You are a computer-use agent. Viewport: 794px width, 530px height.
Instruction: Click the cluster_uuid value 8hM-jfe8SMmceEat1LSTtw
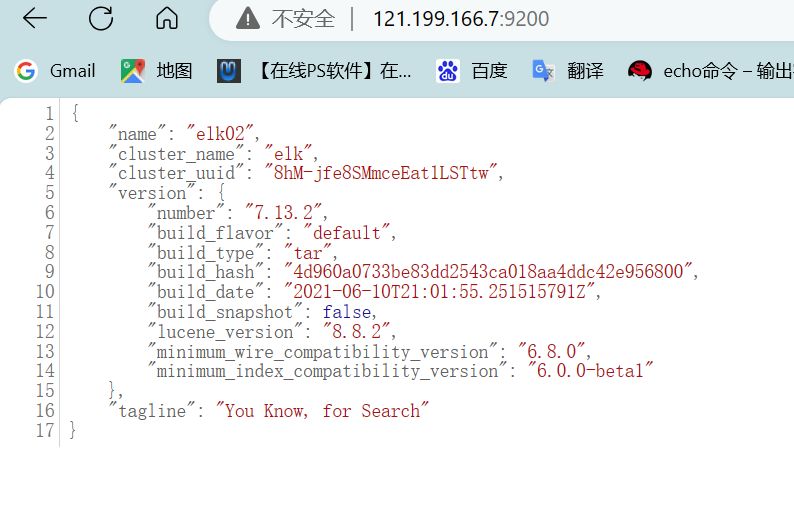point(380,173)
